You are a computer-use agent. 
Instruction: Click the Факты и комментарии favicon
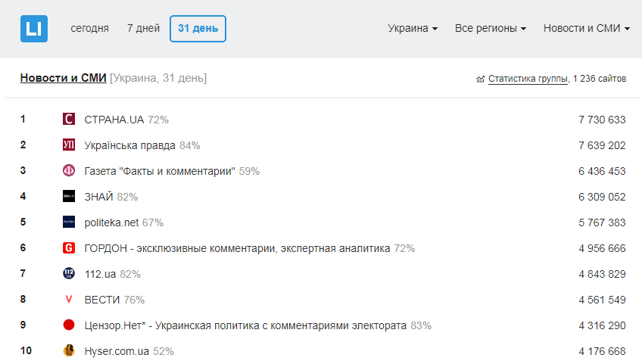click(69, 171)
